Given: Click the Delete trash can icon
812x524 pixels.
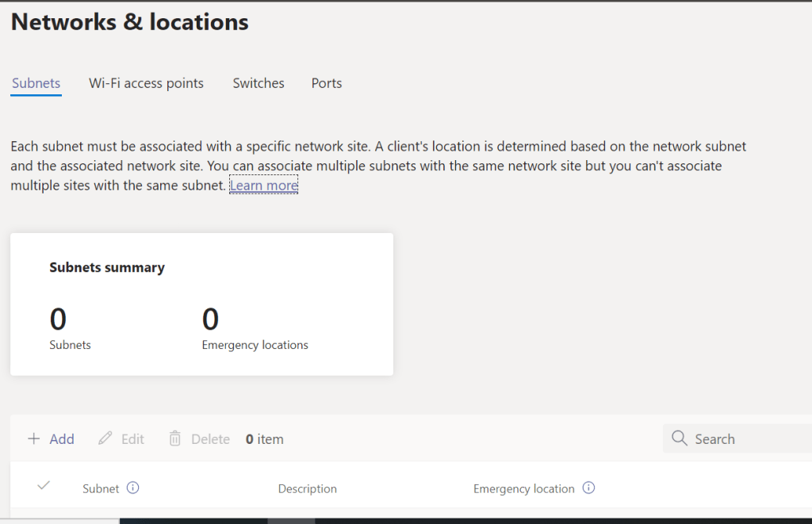Looking at the screenshot, I should click(175, 439).
